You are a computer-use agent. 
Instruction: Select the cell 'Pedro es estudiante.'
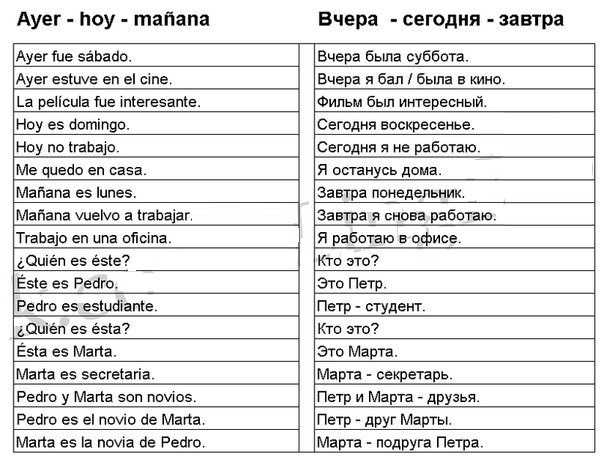(x=156, y=305)
